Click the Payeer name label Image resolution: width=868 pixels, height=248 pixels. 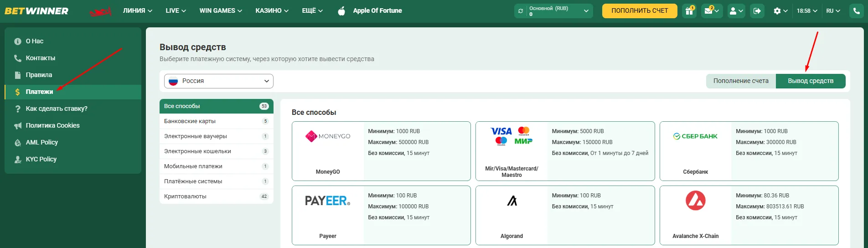[328, 236]
